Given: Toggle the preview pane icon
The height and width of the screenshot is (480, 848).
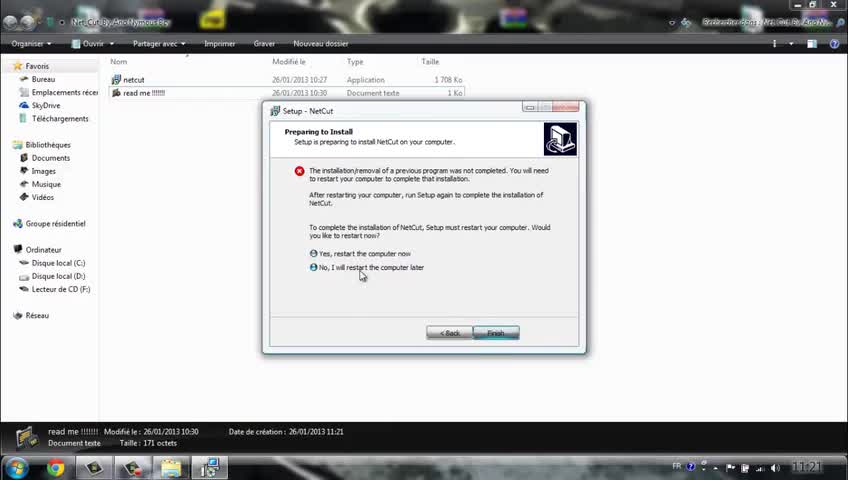Looking at the screenshot, I should click(x=812, y=44).
